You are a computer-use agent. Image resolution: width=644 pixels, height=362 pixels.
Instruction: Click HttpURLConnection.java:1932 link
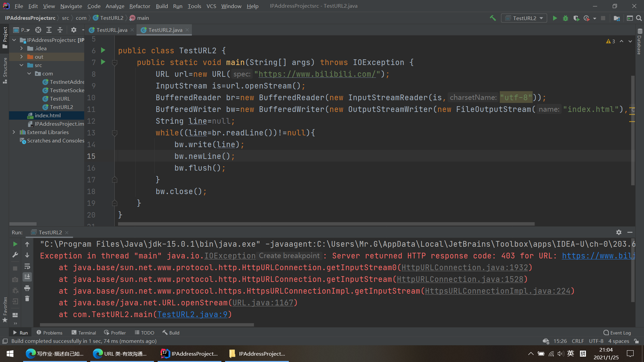click(465, 267)
